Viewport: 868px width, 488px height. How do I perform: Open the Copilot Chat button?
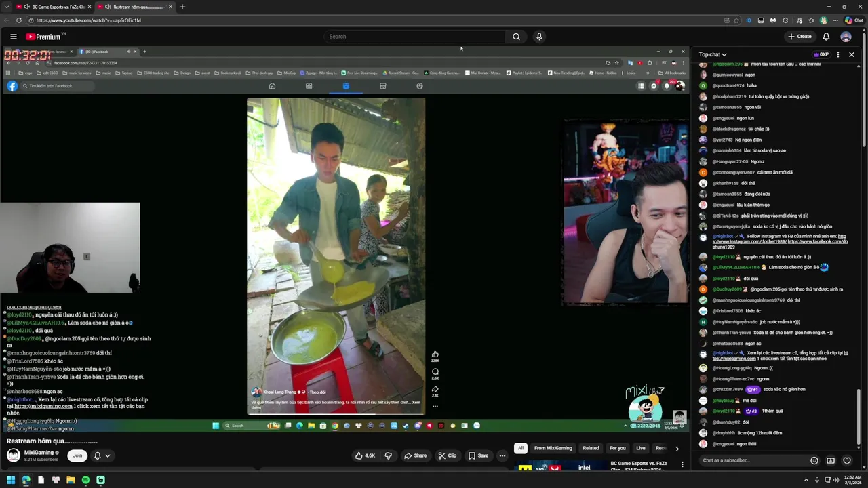pyautogui.click(x=853, y=20)
